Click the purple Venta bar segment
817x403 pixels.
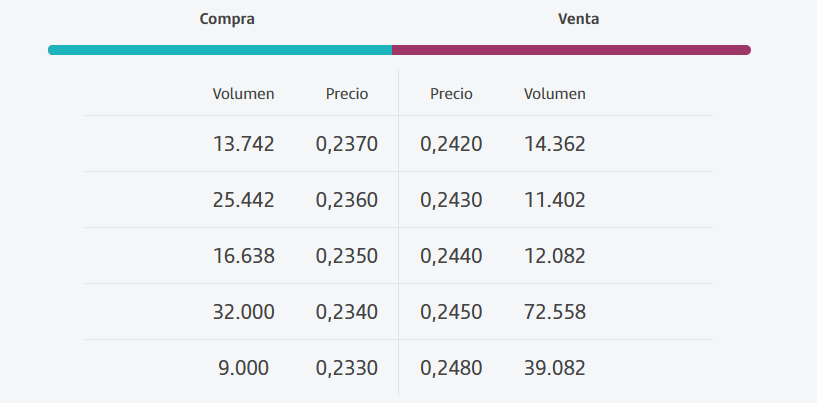(x=570, y=50)
